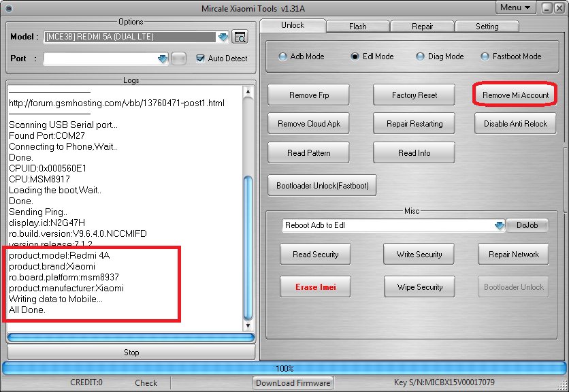The width and height of the screenshot is (569, 392).
Task: Click Remove Mi Account button
Action: 515,95
